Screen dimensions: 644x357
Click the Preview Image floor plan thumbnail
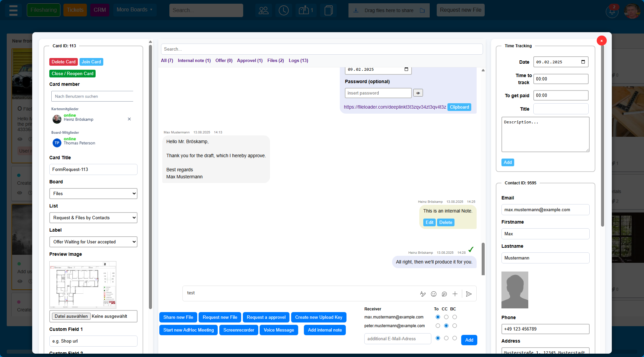pyautogui.click(x=83, y=285)
